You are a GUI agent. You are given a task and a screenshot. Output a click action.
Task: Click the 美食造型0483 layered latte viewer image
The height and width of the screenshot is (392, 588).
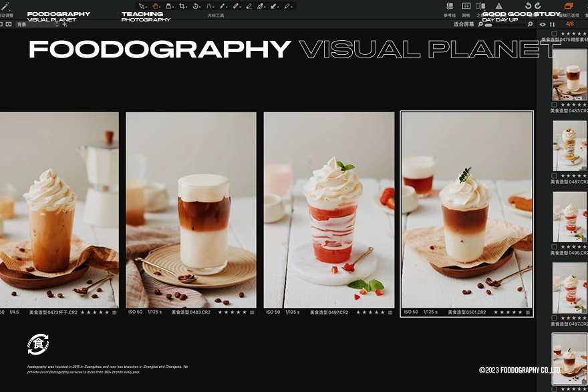[x=191, y=210]
